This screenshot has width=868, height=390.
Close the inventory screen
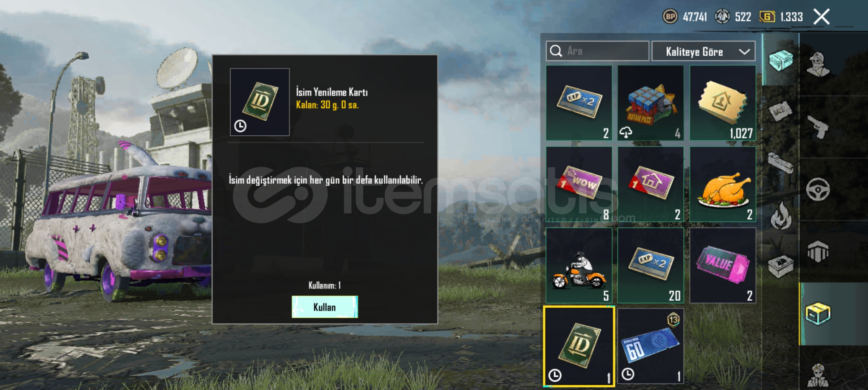click(821, 17)
